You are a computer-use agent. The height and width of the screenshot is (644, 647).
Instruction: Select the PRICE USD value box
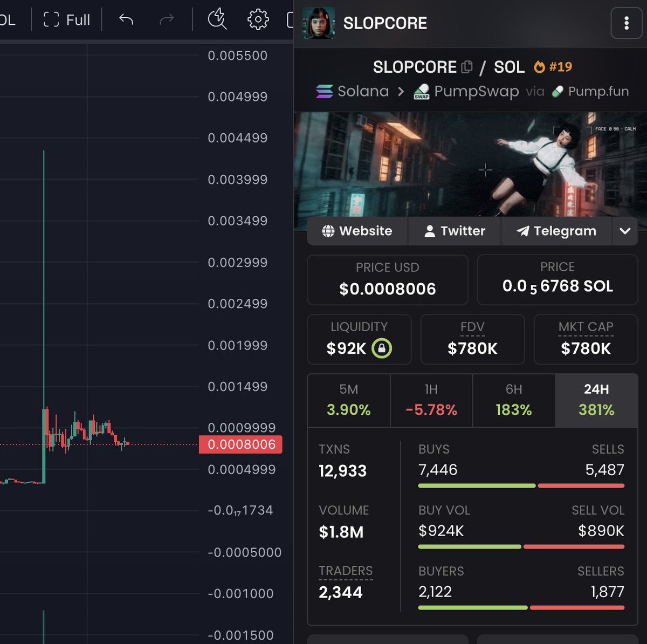pos(387,280)
